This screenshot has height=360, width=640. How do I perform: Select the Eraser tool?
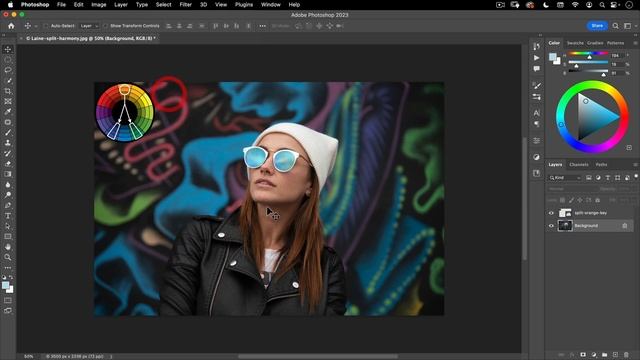[8, 164]
